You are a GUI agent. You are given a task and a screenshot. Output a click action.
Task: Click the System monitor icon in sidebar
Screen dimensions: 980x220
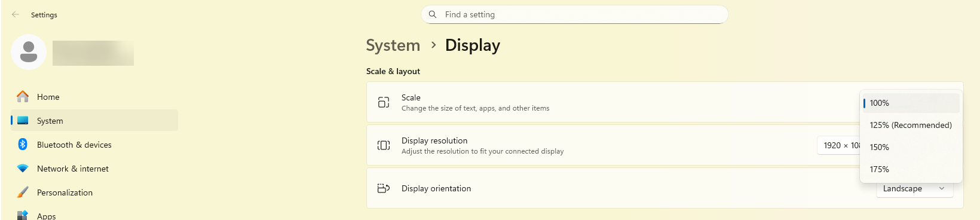pos(23,120)
